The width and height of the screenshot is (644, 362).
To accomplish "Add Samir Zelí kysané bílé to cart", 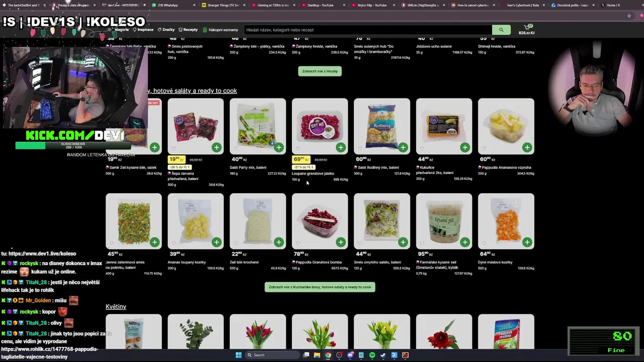I will point(154,147).
